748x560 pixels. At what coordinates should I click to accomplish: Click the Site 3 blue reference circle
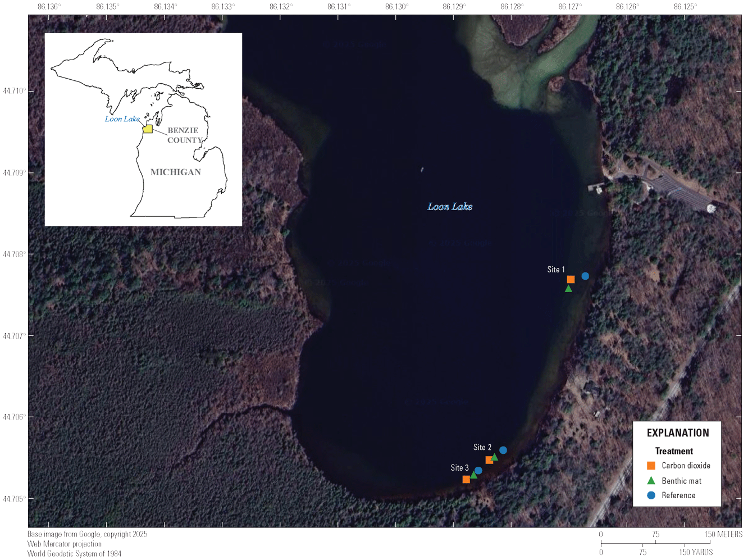(x=478, y=471)
